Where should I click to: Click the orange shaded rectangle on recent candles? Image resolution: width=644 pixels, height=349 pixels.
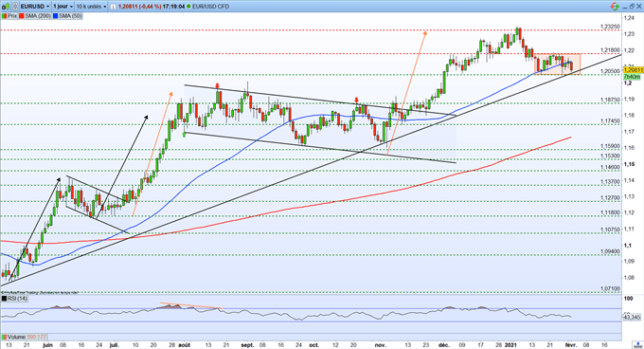[557, 64]
